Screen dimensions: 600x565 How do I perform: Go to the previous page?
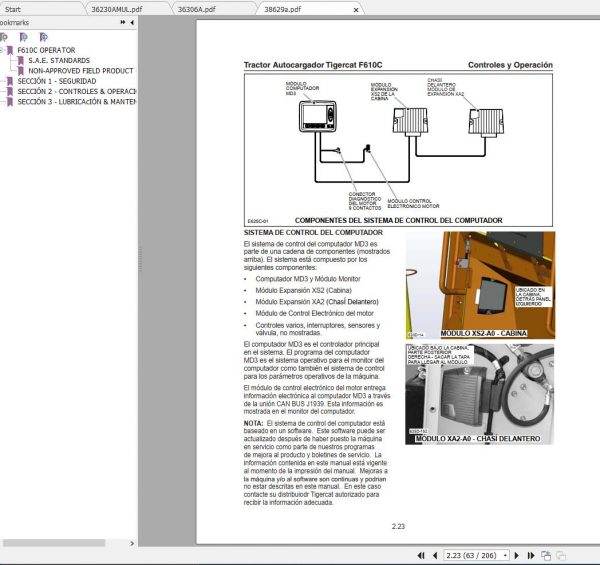(435, 555)
